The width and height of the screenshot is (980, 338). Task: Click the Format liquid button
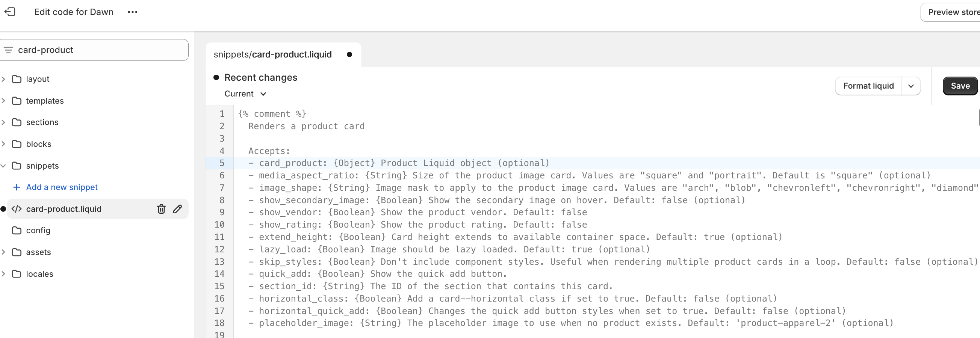coord(868,86)
